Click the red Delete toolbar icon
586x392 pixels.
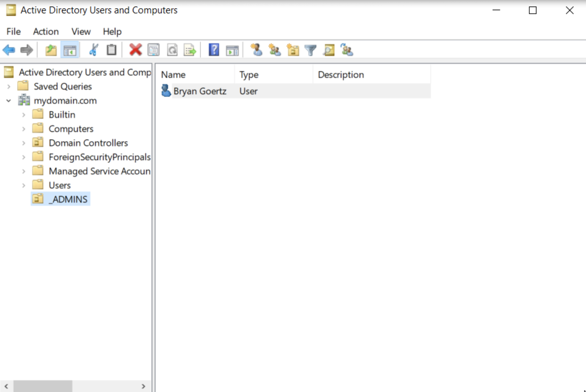click(135, 50)
